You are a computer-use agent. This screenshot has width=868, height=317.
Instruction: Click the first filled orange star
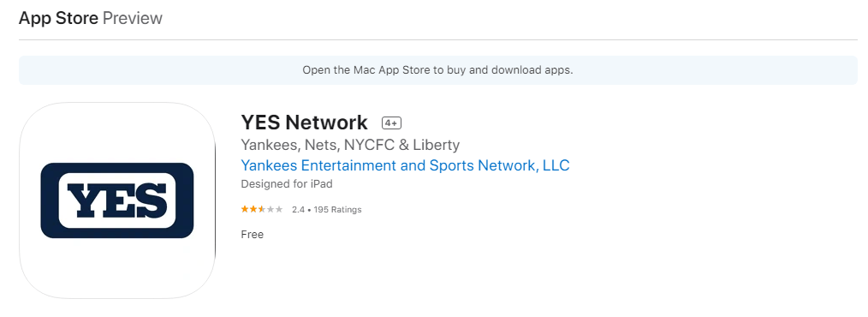(x=245, y=209)
